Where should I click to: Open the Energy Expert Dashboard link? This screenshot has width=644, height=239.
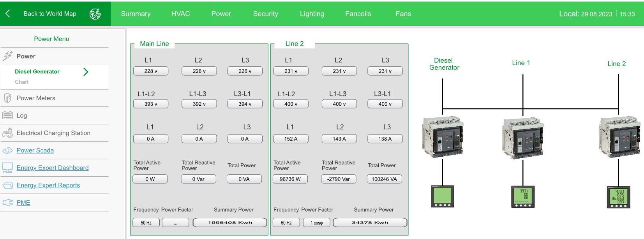[x=52, y=168]
